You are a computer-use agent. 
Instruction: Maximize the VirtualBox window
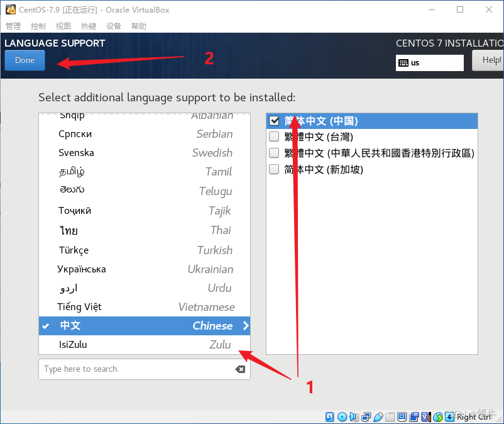pyautogui.click(x=460, y=9)
